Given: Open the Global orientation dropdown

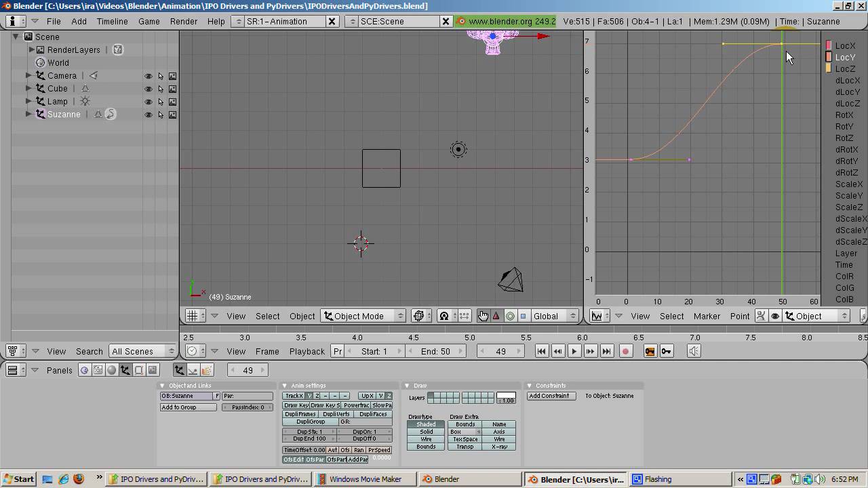Looking at the screenshot, I should (x=553, y=316).
